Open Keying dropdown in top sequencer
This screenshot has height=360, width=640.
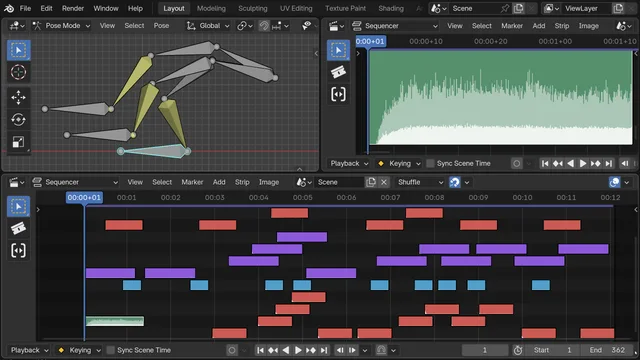pyautogui.click(x=399, y=164)
